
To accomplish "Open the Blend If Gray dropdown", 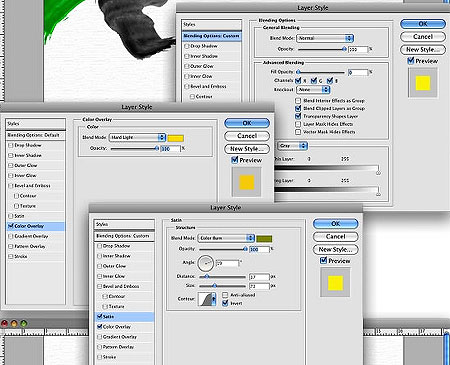I will click(292, 146).
